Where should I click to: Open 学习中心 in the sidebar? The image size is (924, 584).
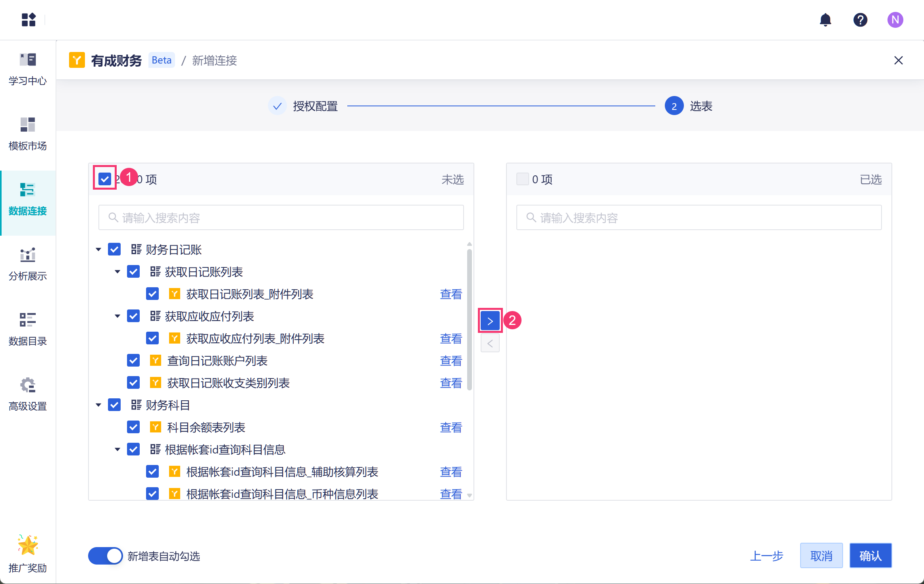[28, 69]
